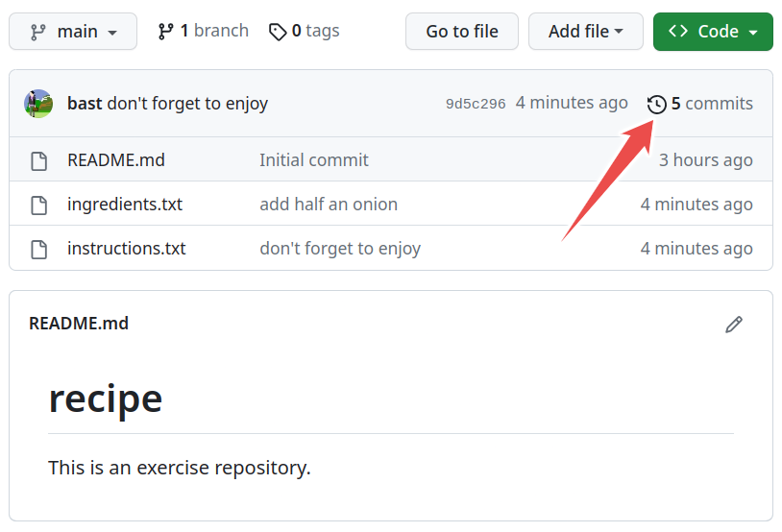Open the bast author profile link
The width and height of the screenshot is (782, 532).
point(85,104)
